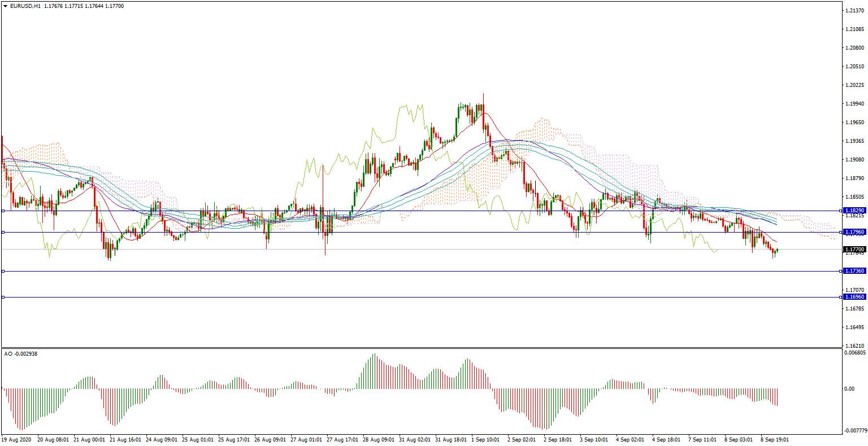Click the 20 Aug 08:01 time label
This screenshot has width=868, height=446.
pos(53,439)
